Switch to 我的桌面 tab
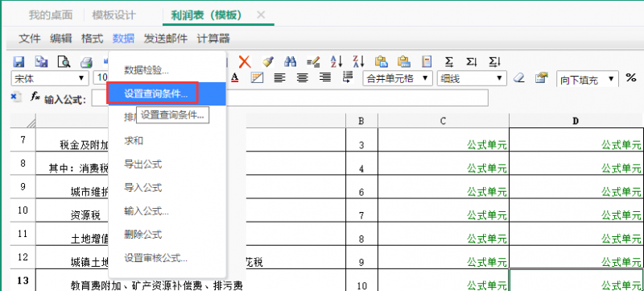 tap(51, 15)
